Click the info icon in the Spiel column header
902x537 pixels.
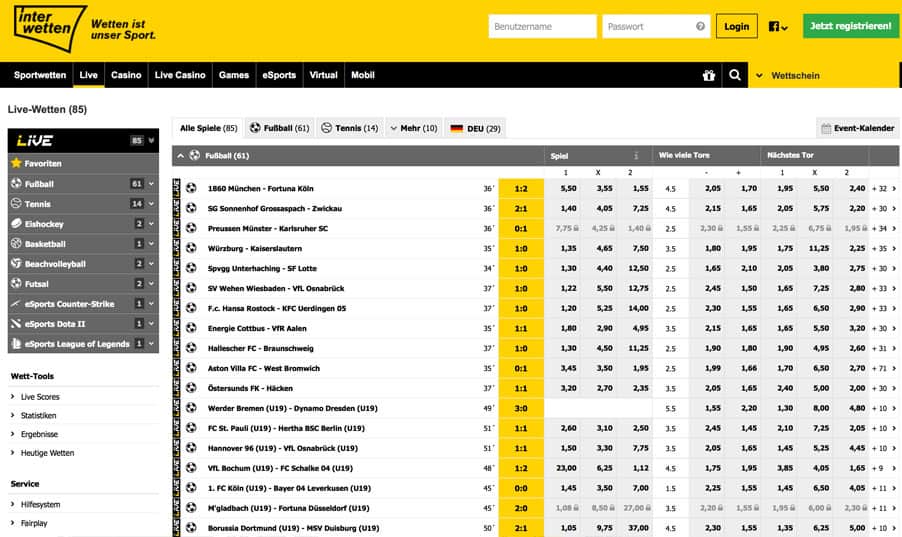tap(636, 155)
